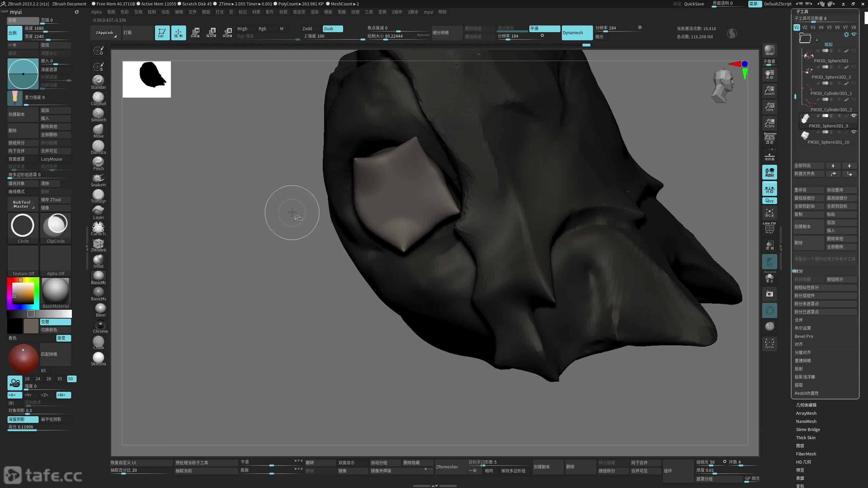Click the QuickSave button
The height and width of the screenshot is (488, 868).
tap(694, 4)
